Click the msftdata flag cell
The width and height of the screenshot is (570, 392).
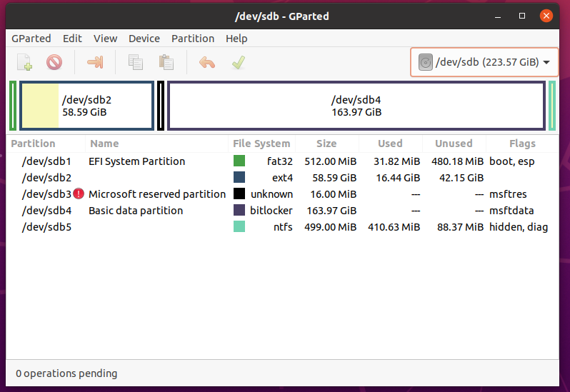point(511,211)
